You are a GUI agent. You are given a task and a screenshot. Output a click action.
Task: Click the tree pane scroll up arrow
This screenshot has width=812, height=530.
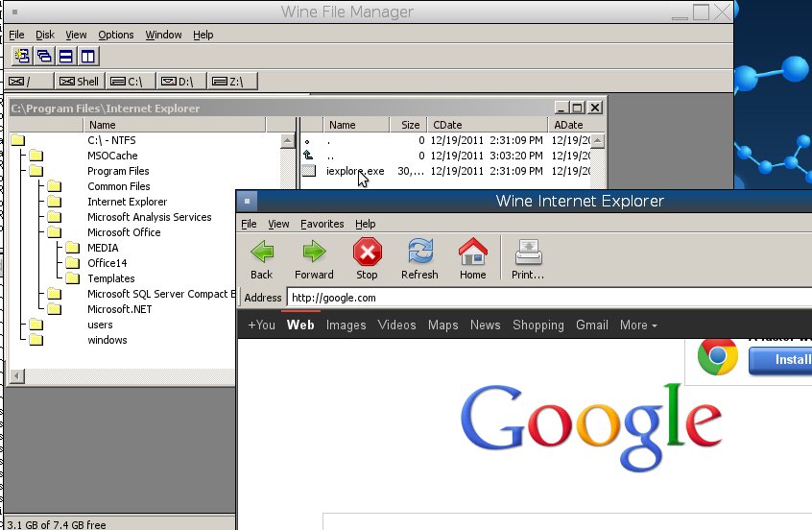[287, 141]
